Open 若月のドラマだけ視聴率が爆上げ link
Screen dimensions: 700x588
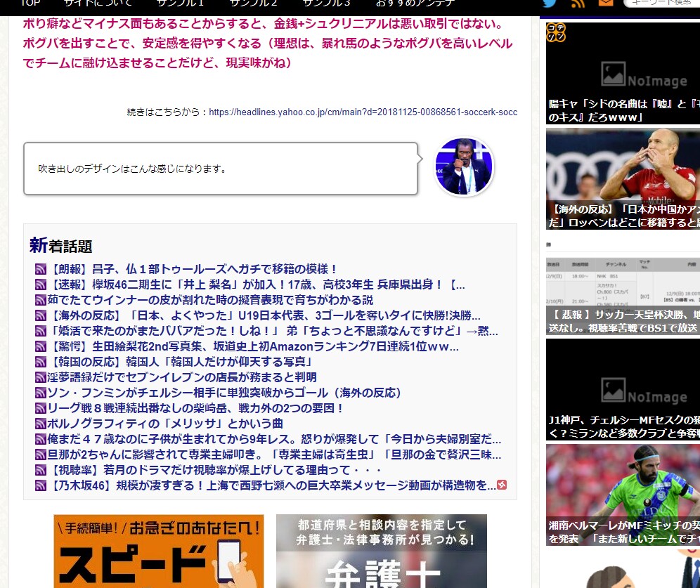215,470
